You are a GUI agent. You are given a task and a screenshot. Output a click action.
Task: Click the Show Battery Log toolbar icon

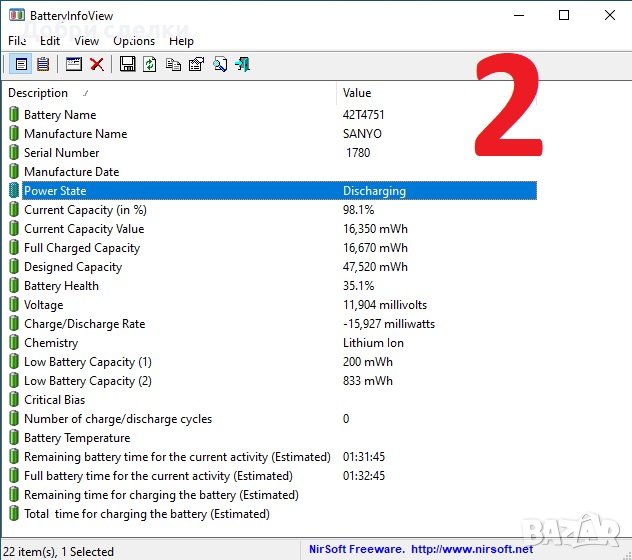(43, 65)
